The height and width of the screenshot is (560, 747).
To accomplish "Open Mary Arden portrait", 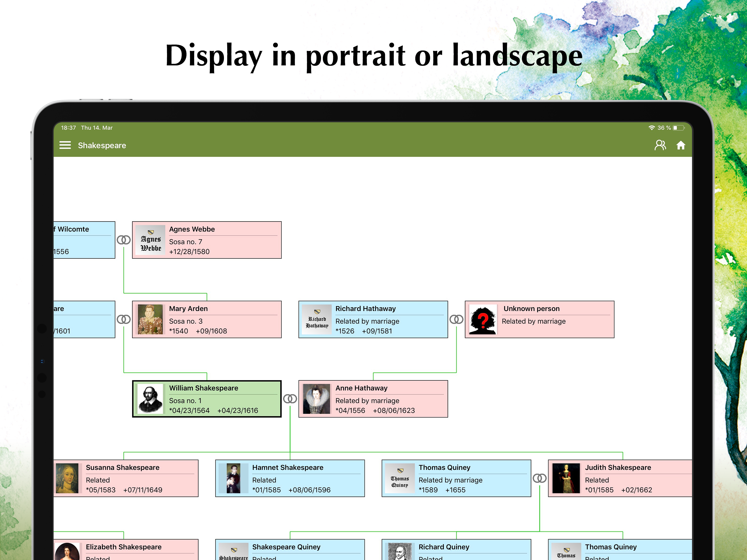I will (x=151, y=319).
